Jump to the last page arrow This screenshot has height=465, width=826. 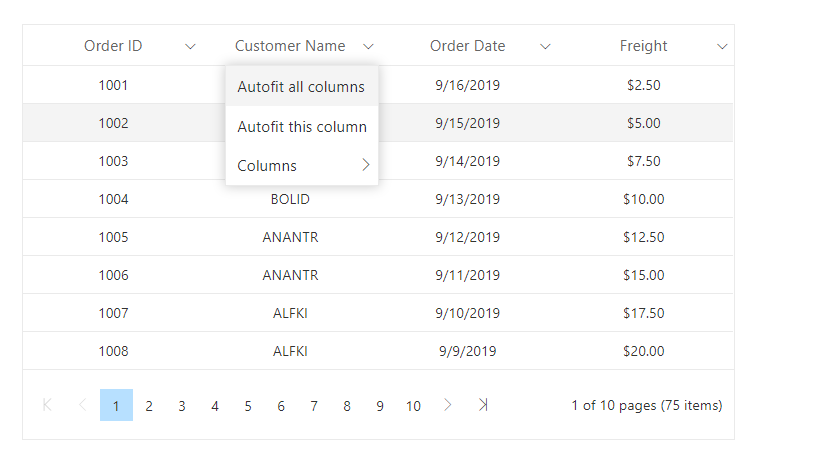(483, 405)
